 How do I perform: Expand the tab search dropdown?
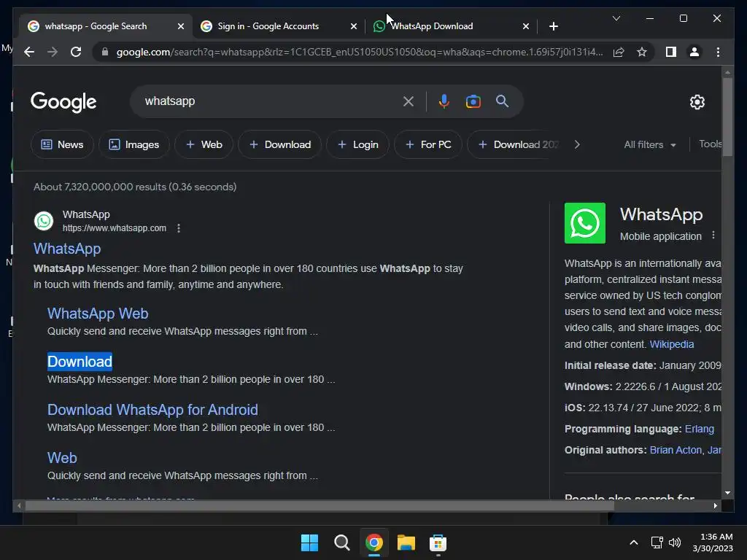point(616,18)
